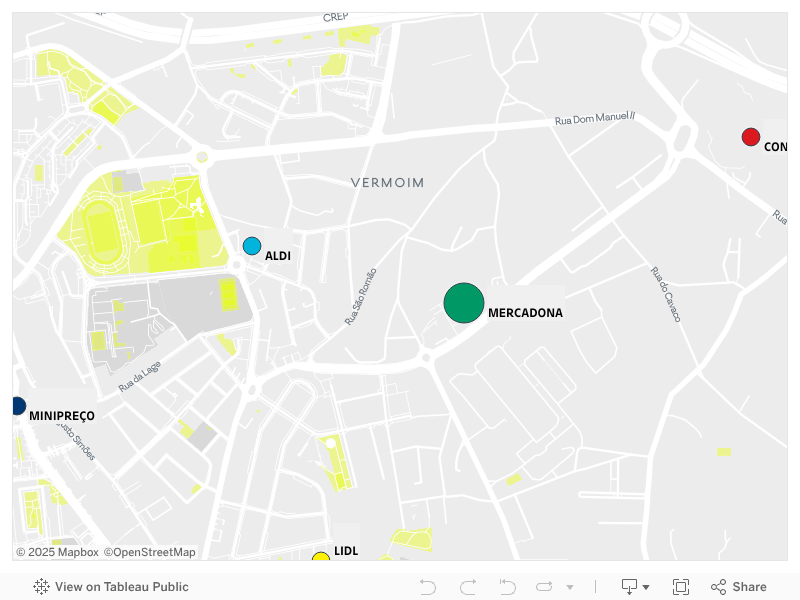Select the dark blue MINIPREÇO marker
This screenshot has width=800, height=600.
[x=19, y=406]
